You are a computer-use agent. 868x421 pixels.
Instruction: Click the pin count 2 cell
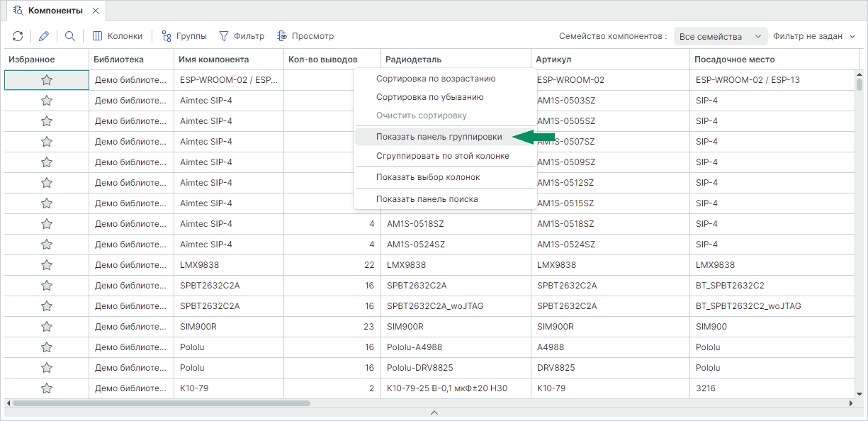(x=332, y=388)
